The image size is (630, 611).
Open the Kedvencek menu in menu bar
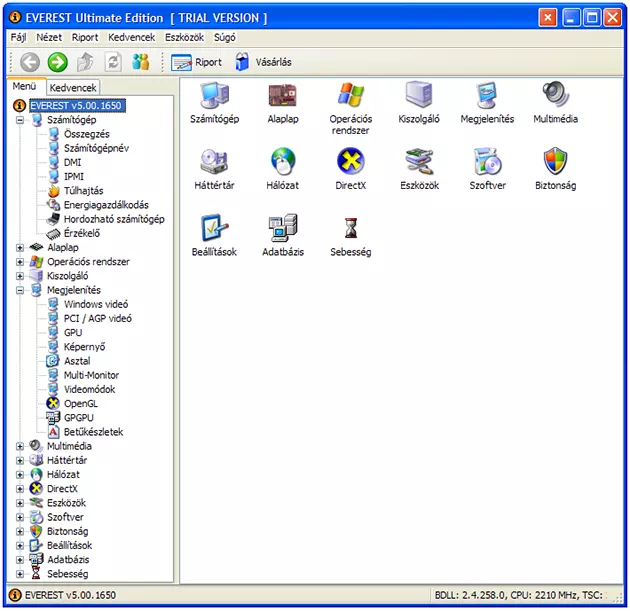[x=131, y=37]
